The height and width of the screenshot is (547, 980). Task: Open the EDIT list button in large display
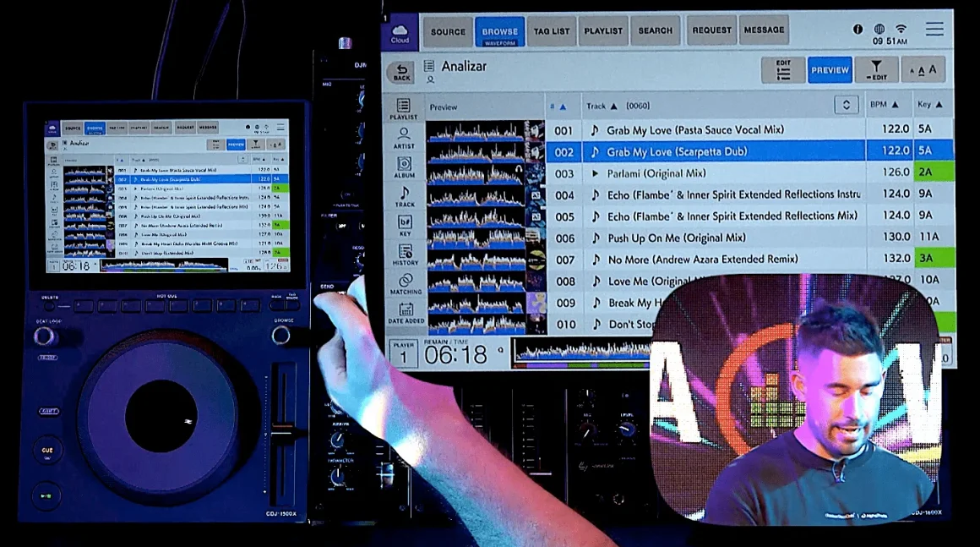(782, 70)
